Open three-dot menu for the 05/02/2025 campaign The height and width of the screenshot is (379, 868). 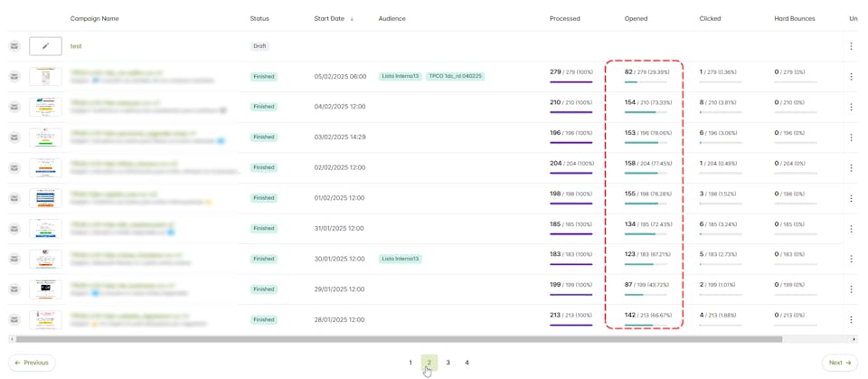coord(851,77)
